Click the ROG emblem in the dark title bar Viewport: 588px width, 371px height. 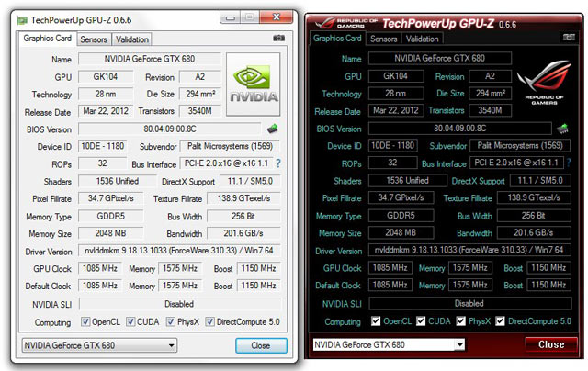pyautogui.click(x=324, y=23)
